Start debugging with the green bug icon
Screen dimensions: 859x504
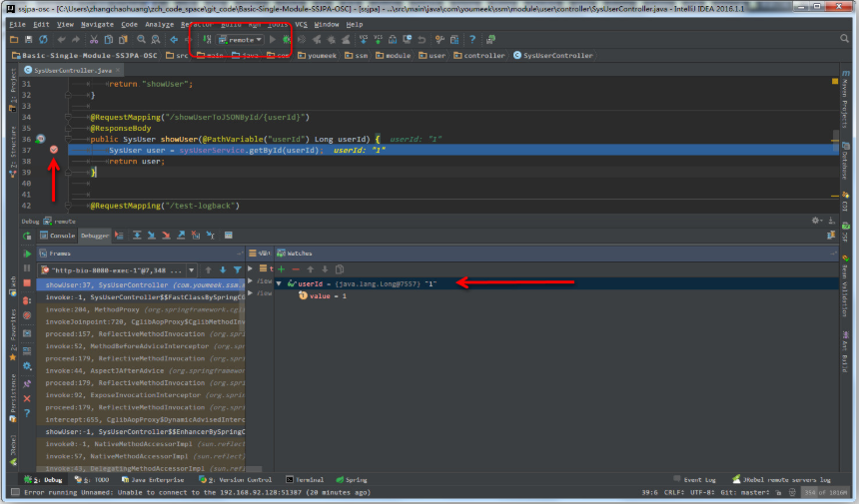287,39
